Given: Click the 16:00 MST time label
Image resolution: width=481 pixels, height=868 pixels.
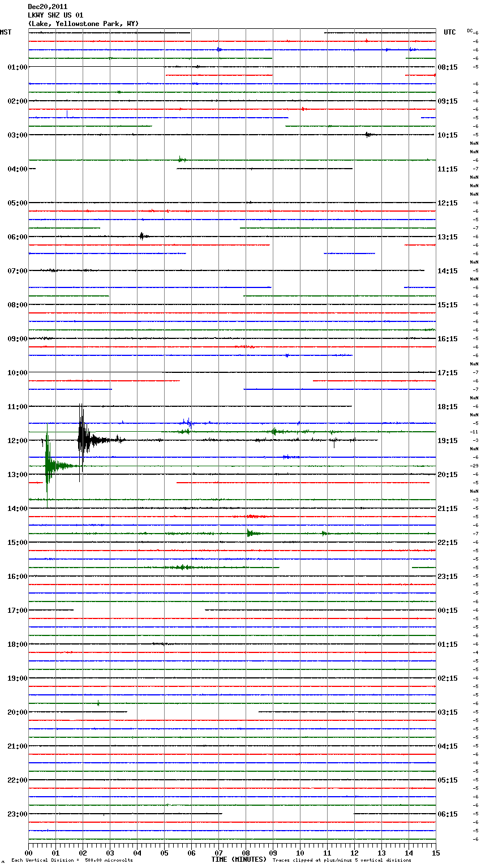Looking at the screenshot, I should 18,577.
